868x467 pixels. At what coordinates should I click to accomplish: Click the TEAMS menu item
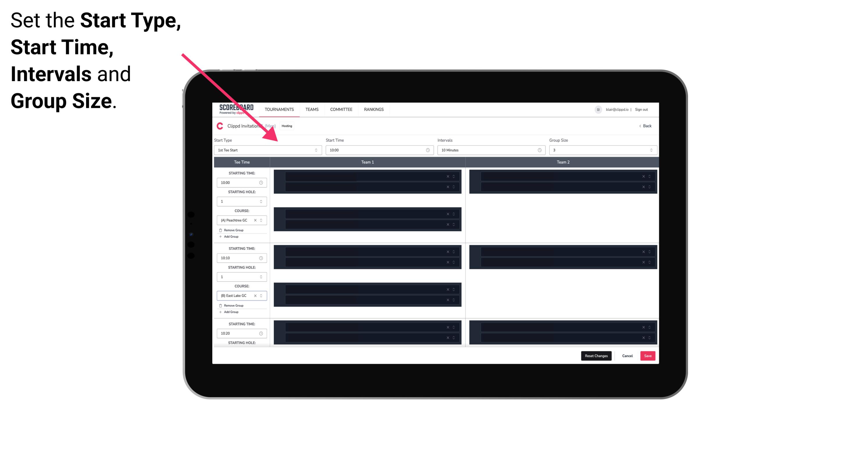point(311,109)
